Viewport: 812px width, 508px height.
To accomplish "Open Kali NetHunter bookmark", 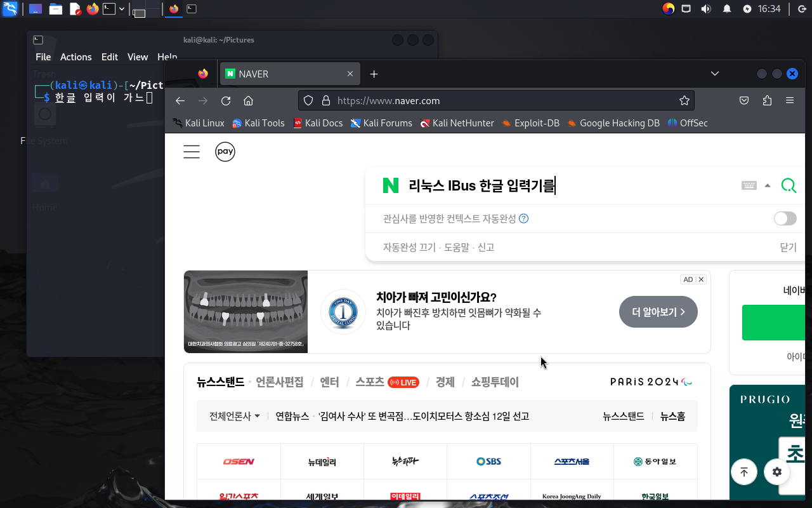I will click(x=457, y=123).
